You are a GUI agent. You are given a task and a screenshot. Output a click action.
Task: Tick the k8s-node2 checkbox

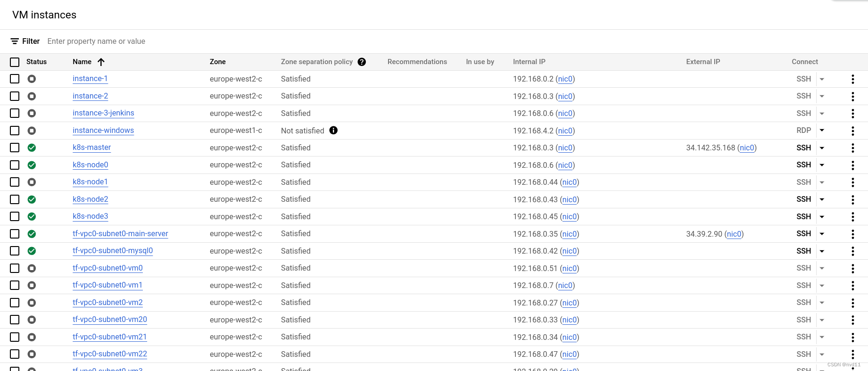pos(15,199)
